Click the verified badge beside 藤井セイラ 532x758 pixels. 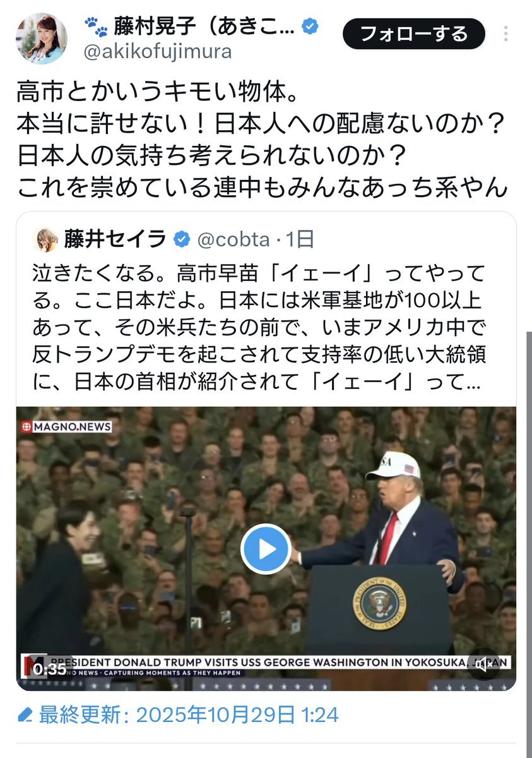click(182, 239)
